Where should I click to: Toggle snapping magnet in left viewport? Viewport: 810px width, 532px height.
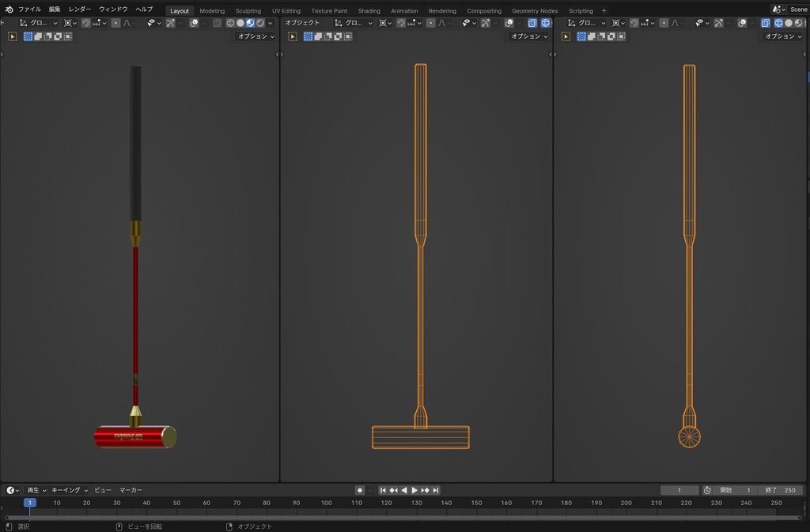(x=85, y=23)
